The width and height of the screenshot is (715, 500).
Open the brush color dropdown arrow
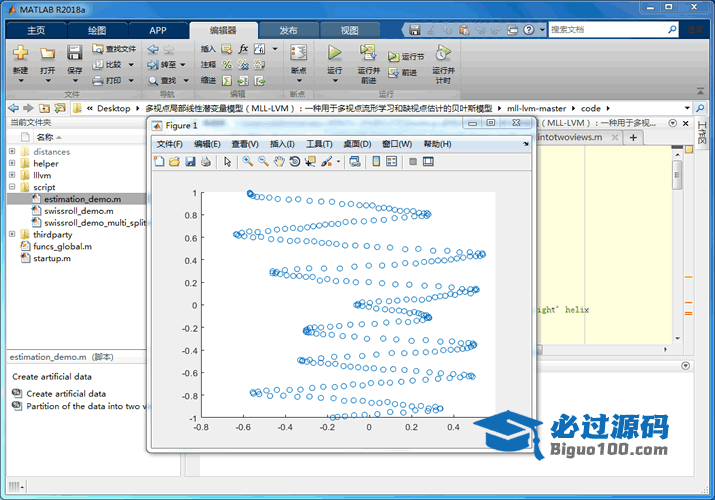coord(338,162)
